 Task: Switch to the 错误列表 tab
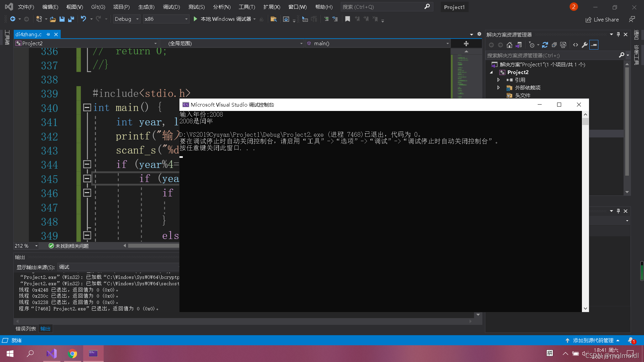25,328
